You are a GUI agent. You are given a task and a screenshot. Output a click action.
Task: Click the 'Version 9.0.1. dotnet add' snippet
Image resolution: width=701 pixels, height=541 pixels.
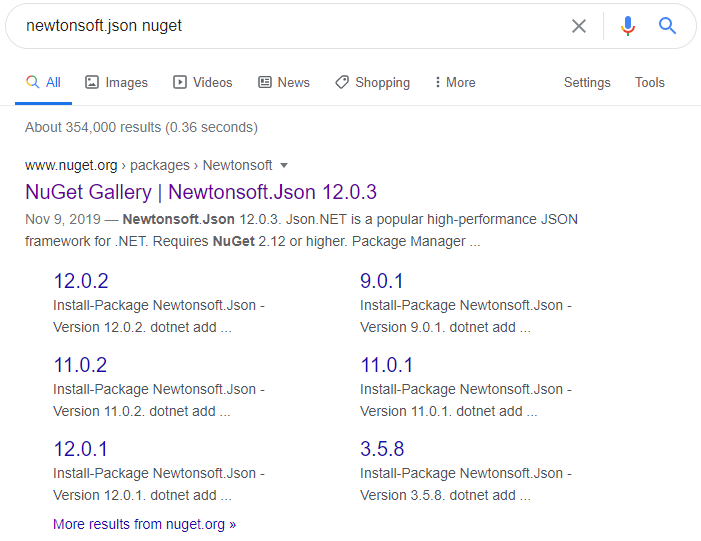(x=445, y=327)
